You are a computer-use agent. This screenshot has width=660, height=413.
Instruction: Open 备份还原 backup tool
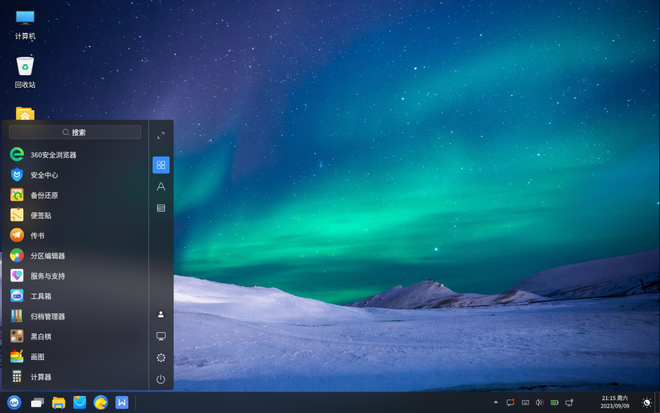pyautogui.click(x=44, y=195)
